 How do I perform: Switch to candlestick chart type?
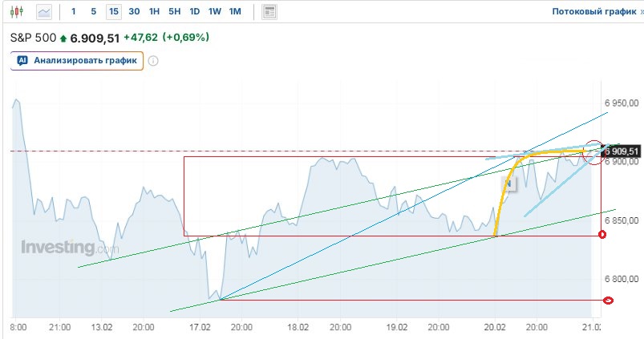pos(18,12)
